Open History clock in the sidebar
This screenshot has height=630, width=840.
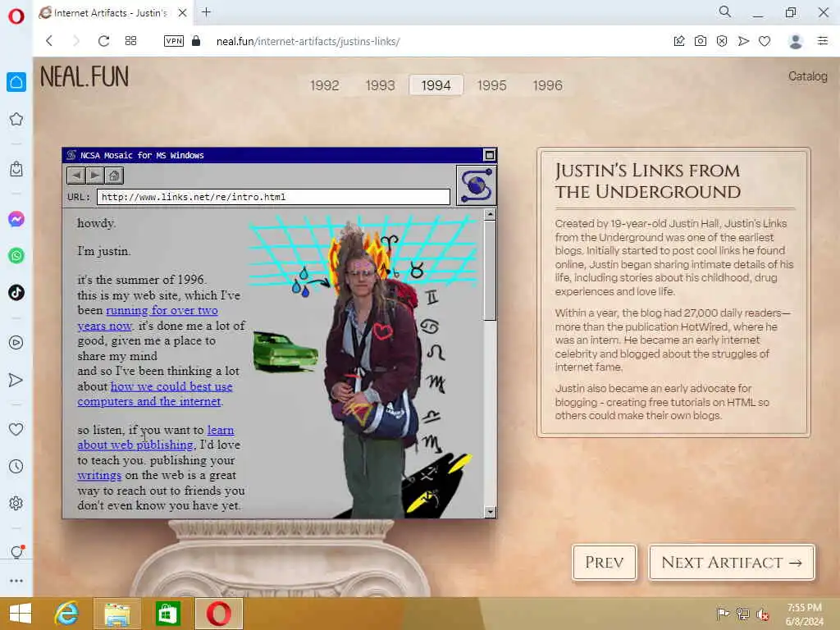(x=16, y=466)
